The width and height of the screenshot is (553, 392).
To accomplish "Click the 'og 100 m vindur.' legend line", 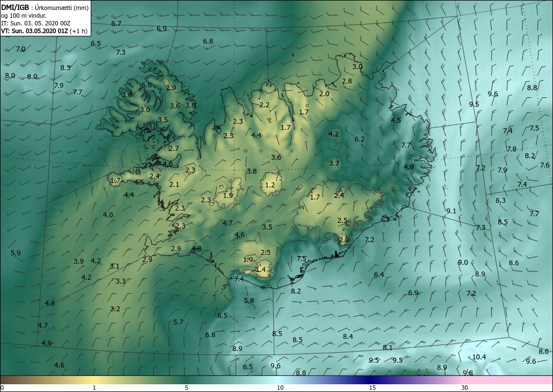I will [x=24, y=15].
